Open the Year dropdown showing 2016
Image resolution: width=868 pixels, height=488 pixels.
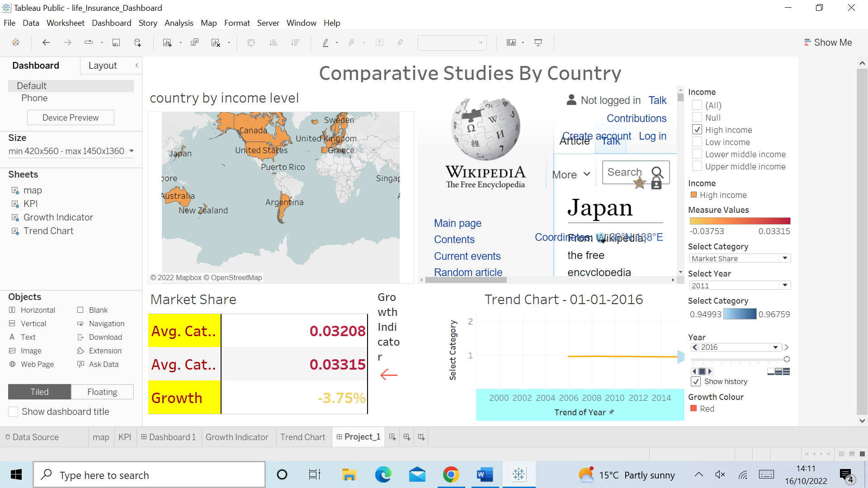pyautogui.click(x=776, y=347)
